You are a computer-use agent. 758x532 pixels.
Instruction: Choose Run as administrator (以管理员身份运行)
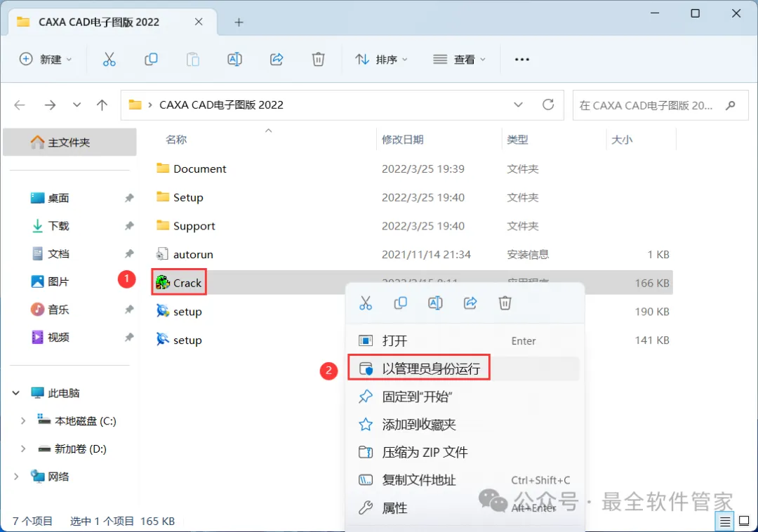pyautogui.click(x=465, y=368)
